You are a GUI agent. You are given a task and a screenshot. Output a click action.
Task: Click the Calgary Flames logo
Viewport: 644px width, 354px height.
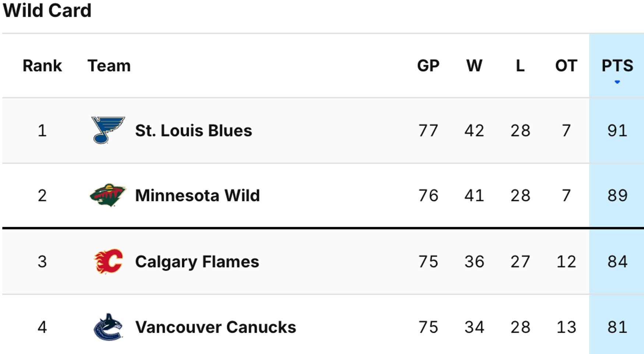108,261
